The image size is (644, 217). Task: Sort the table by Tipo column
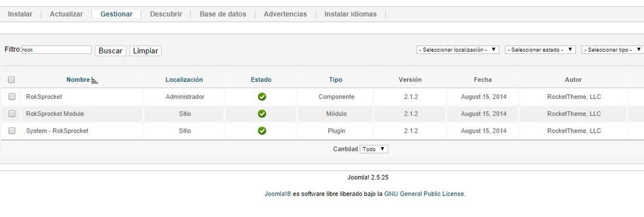[x=335, y=80]
